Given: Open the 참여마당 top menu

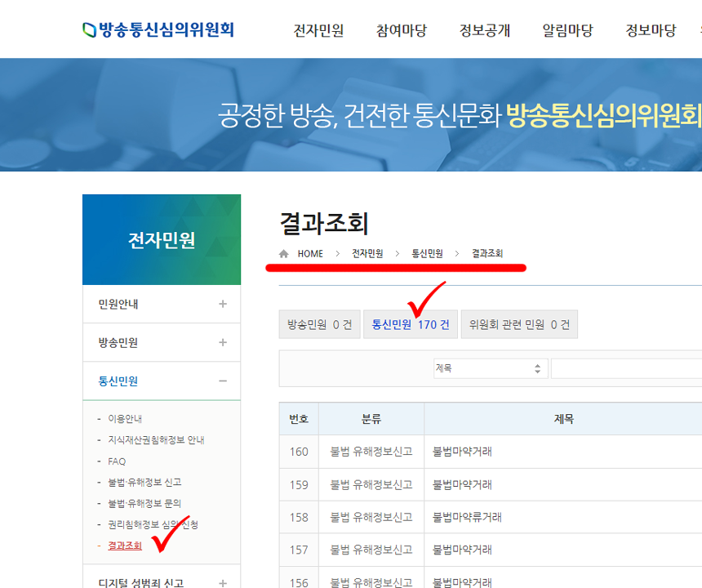Looking at the screenshot, I should tap(402, 31).
